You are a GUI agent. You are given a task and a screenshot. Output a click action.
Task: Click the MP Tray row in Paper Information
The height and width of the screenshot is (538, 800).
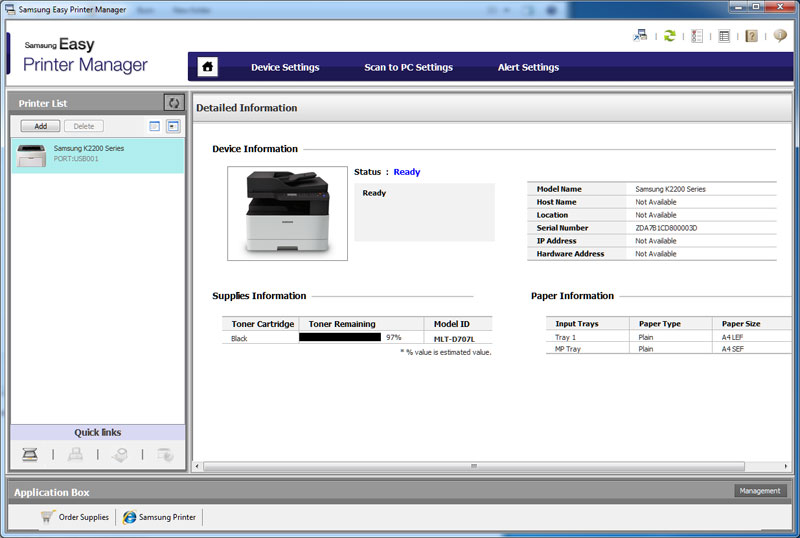(668, 349)
